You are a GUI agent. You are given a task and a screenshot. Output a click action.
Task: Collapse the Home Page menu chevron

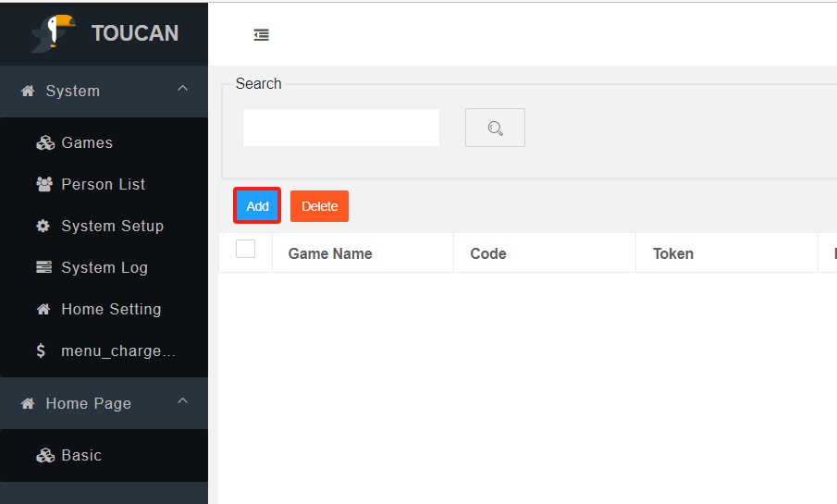182,401
